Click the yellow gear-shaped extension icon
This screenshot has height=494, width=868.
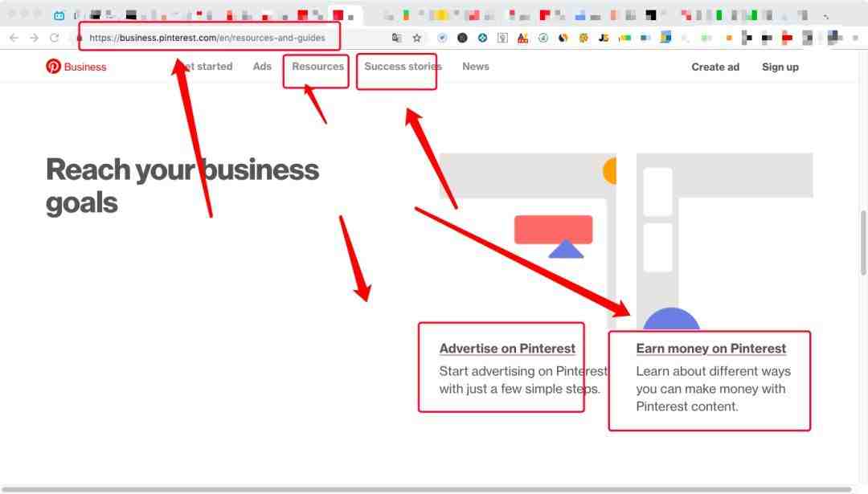(x=583, y=38)
